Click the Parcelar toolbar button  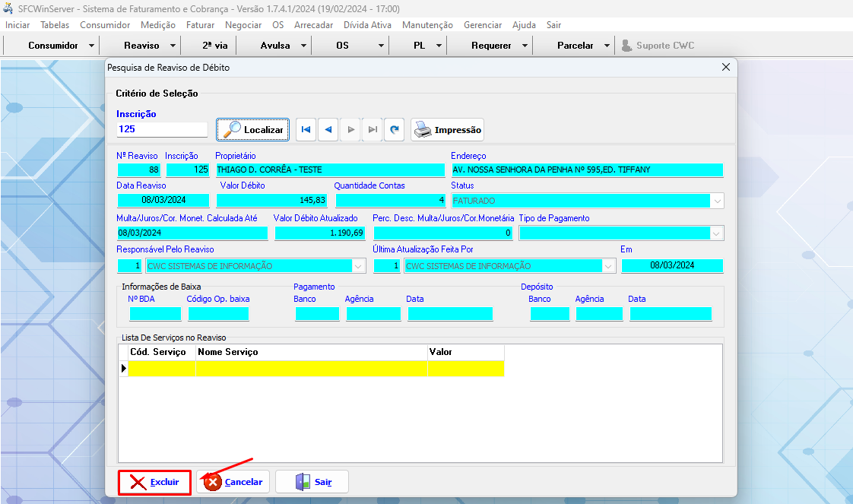575,46
